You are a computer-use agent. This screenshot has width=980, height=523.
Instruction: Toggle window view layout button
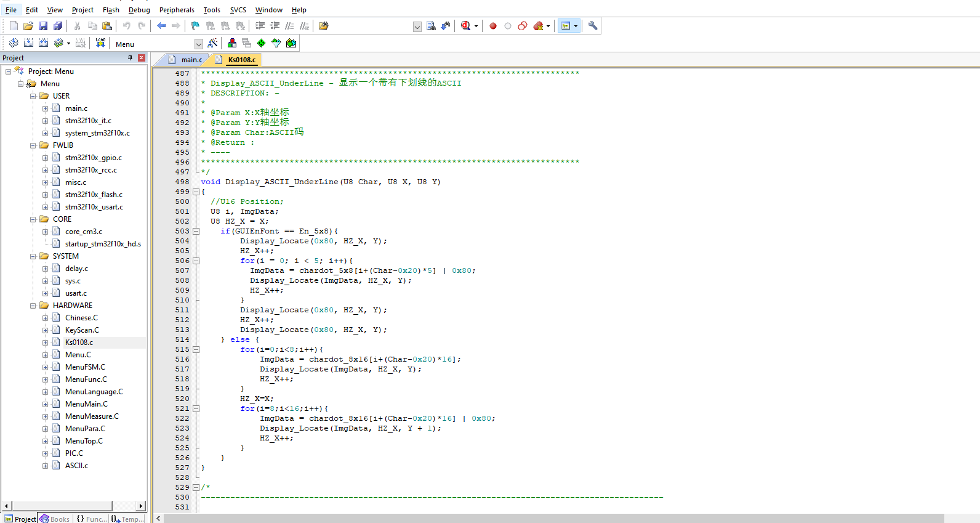point(566,26)
